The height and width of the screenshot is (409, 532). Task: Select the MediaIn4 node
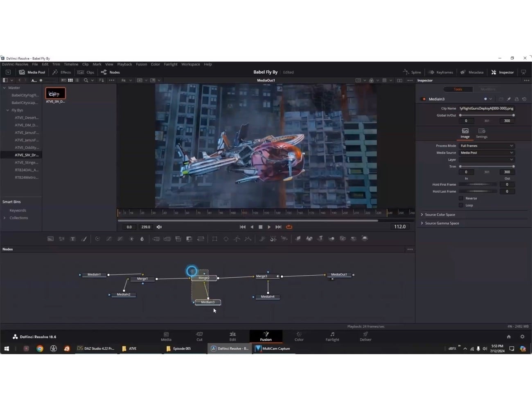[x=268, y=297]
